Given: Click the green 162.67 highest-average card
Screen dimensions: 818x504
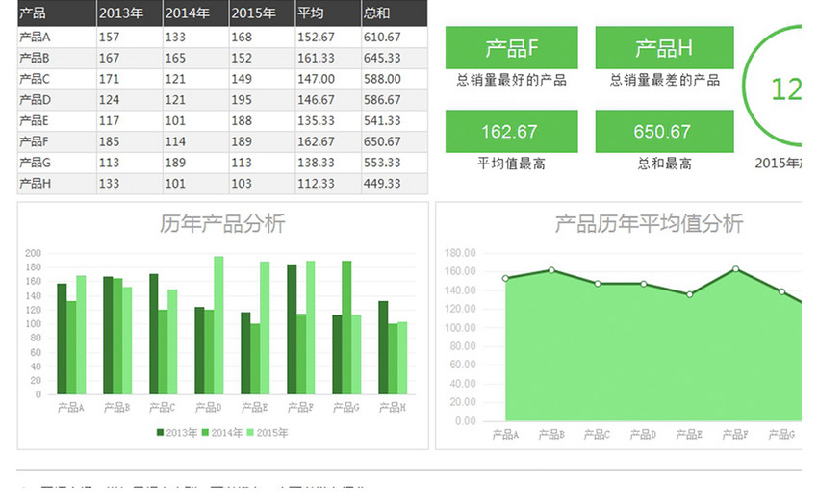Looking at the screenshot, I should (511, 132).
